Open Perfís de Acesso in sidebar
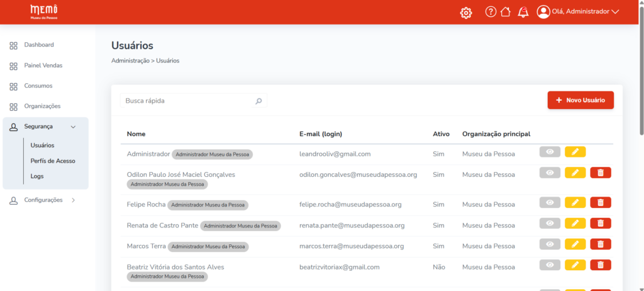This screenshot has height=291, width=644. point(53,161)
